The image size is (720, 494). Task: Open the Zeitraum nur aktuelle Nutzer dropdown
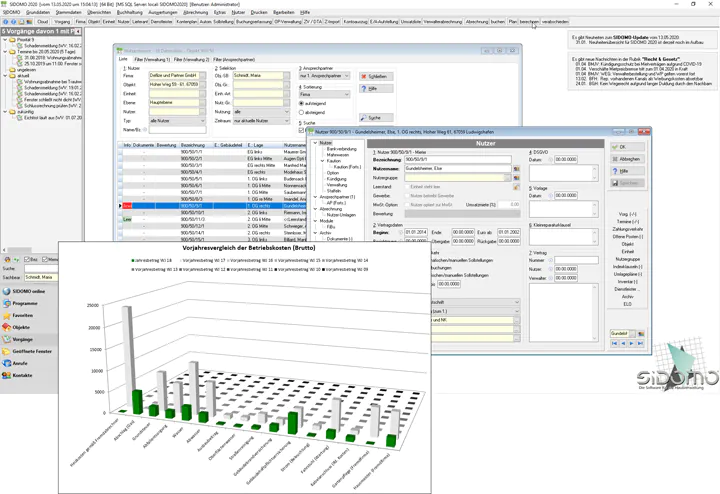(261, 121)
